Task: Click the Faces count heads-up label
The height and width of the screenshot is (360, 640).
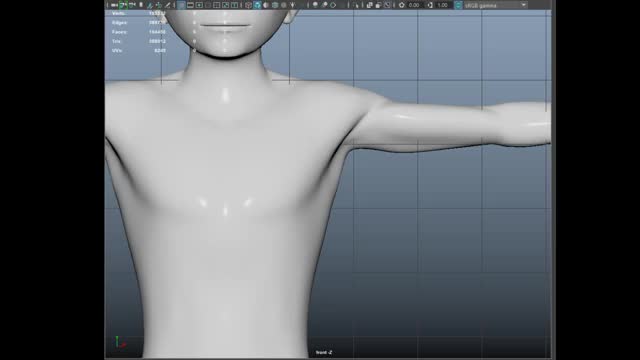Action: [119, 32]
